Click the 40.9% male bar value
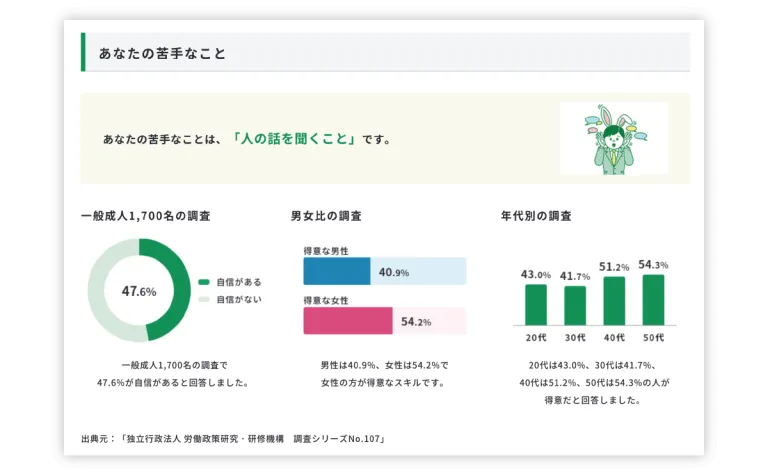The image size is (768, 474). tap(394, 272)
